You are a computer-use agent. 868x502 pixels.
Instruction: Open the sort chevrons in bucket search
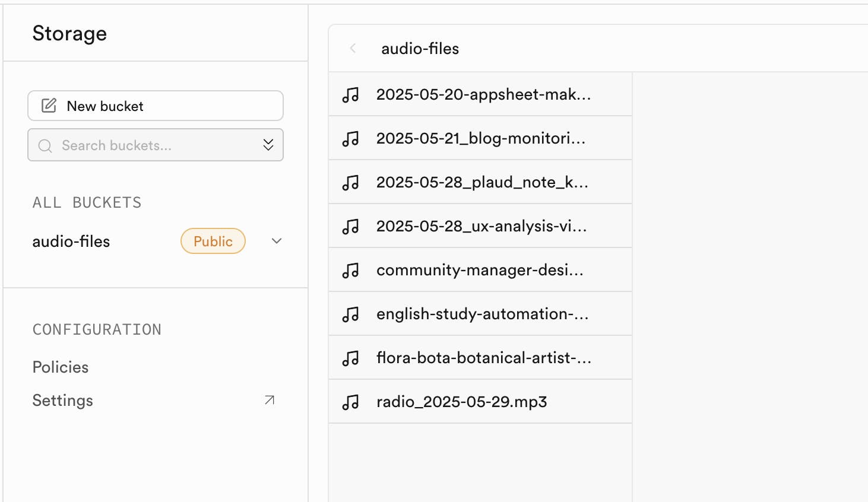[268, 145]
